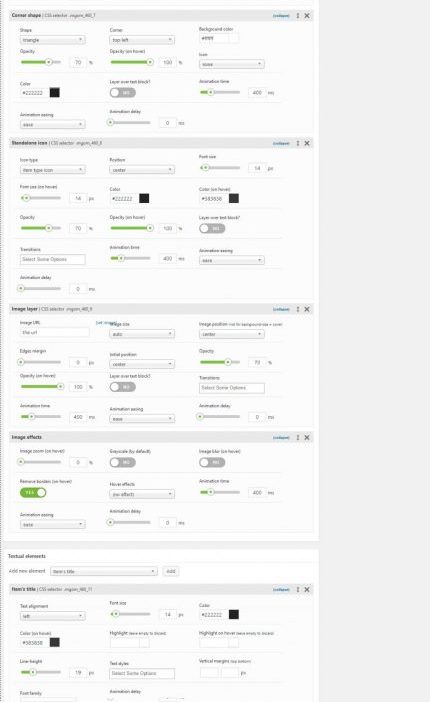Open the Shape dropdown in Corner shape

click(x=52, y=40)
